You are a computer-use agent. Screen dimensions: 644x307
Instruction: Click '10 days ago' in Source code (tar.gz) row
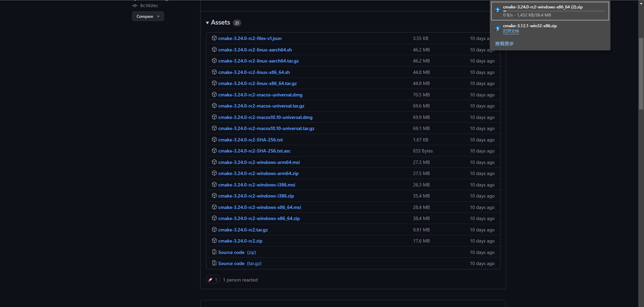[x=482, y=263]
